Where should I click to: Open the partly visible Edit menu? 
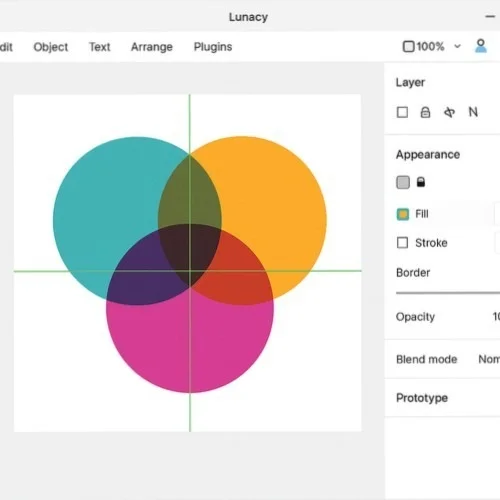click(x=6, y=47)
